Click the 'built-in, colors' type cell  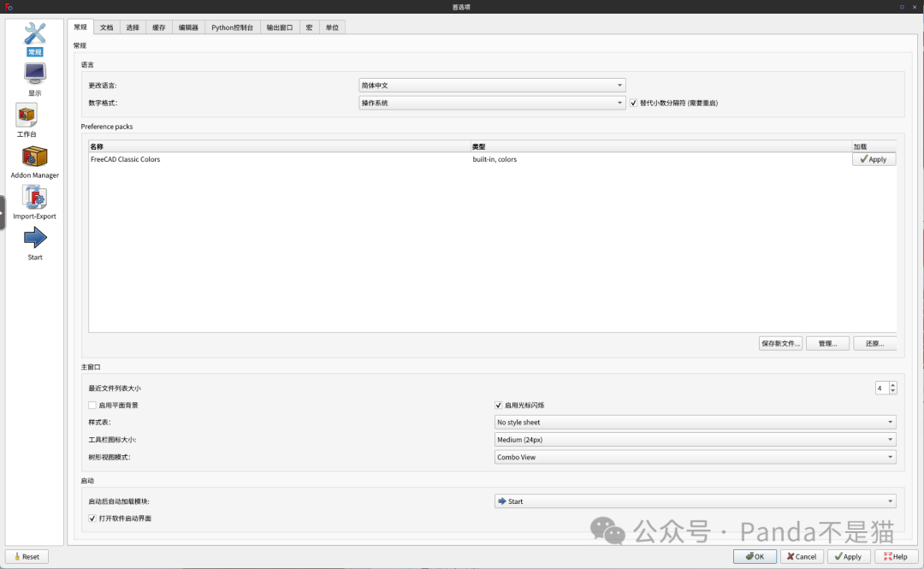click(495, 159)
